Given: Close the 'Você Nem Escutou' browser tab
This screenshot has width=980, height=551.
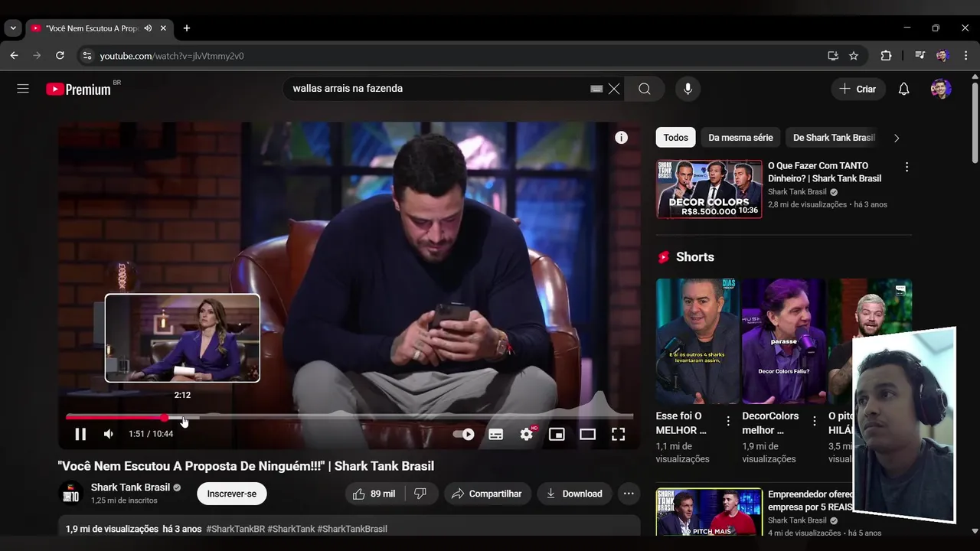Looking at the screenshot, I should 163,28.
